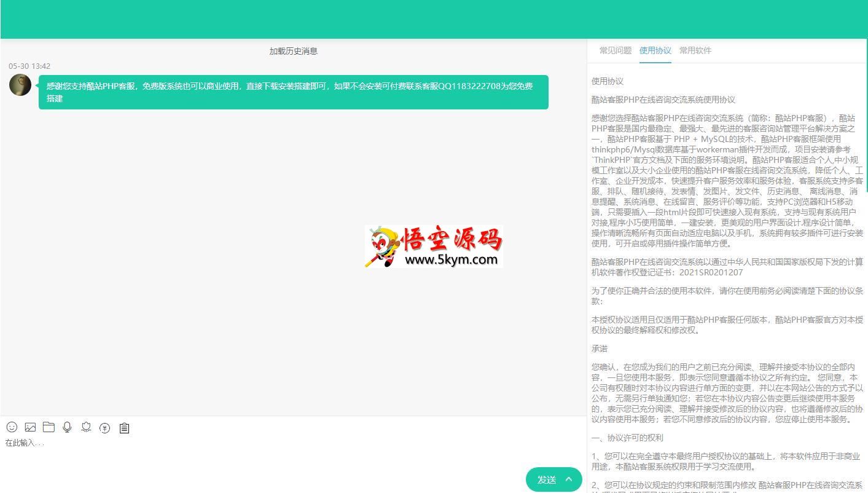Click the paragraph starting 为了使你正确并合法
This screenshot has width=868, height=493.
tap(727, 296)
